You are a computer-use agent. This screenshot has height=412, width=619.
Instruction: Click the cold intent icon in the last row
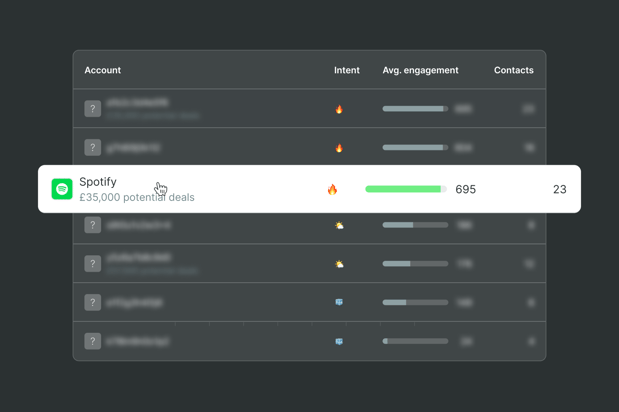[339, 341]
